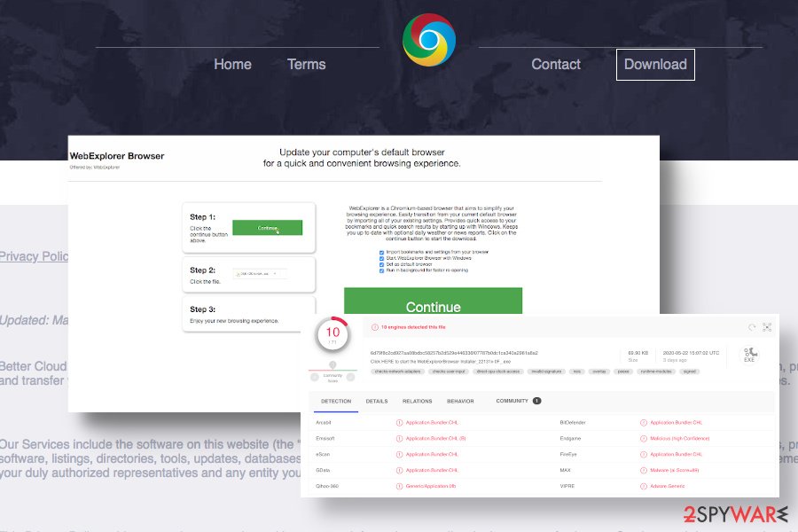Click the Emsisoft warning icon

pos(400,438)
